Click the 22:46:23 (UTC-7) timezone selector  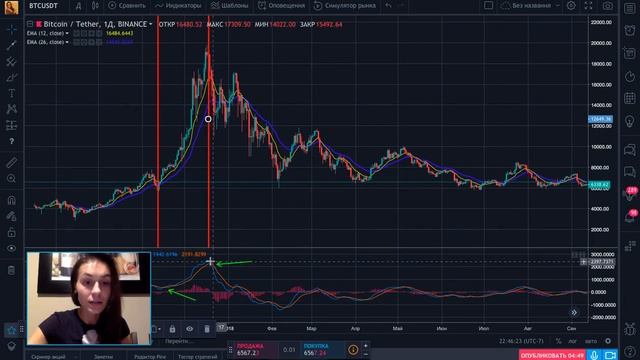521,341
